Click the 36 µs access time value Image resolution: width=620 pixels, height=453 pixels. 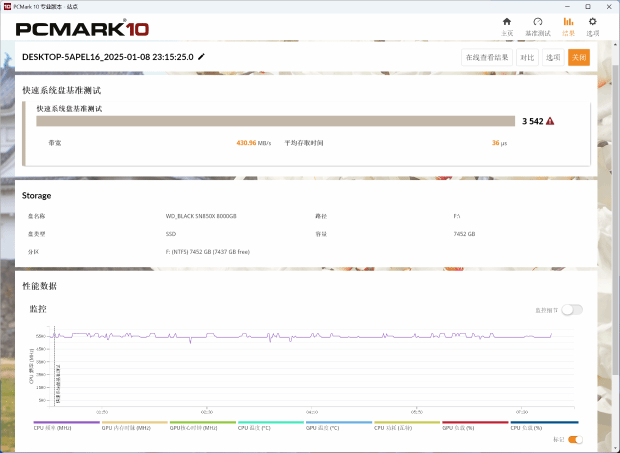pyautogui.click(x=499, y=143)
